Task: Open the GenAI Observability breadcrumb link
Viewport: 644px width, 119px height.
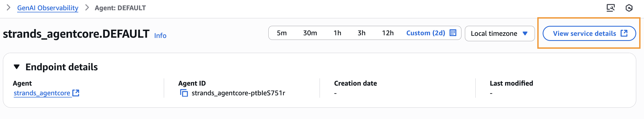Action: coord(48,8)
